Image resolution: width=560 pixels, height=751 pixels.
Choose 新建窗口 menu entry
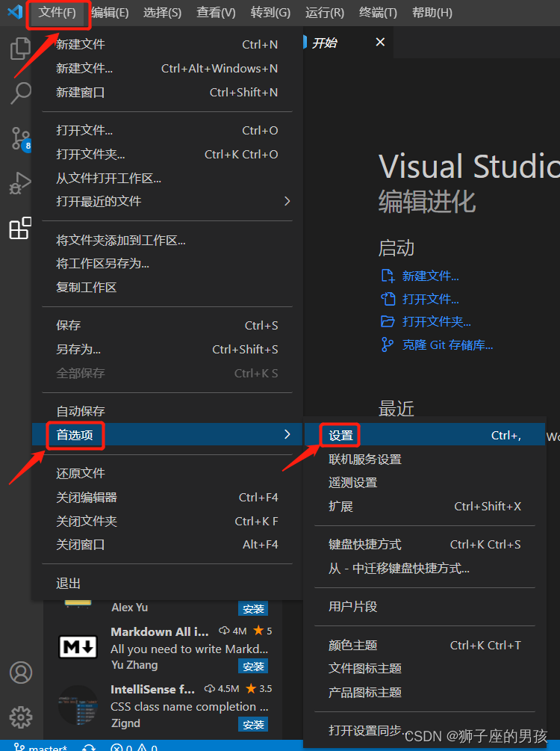tap(167, 93)
